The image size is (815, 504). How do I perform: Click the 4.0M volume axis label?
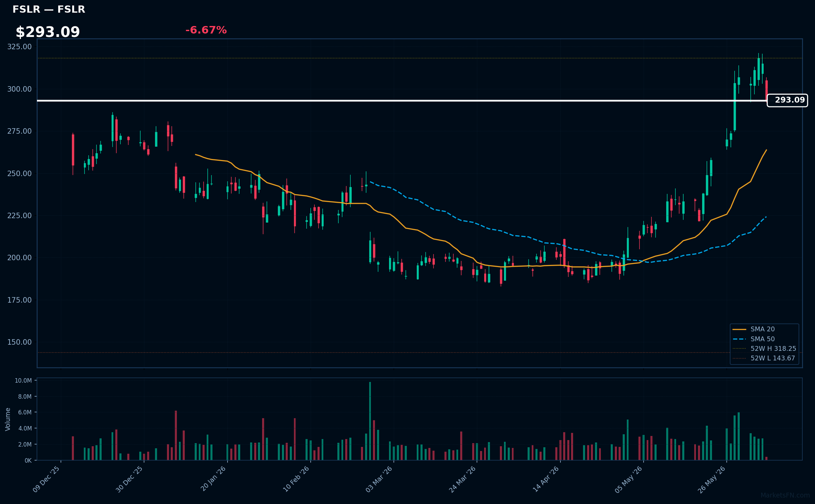coord(25,428)
